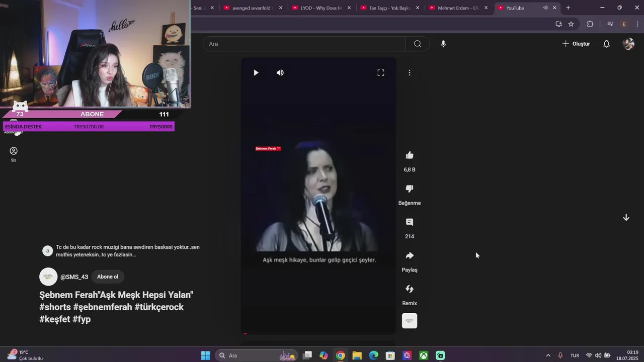Open the @SMS_43 channel avatar
Screen dimensions: 644x362
48,277
